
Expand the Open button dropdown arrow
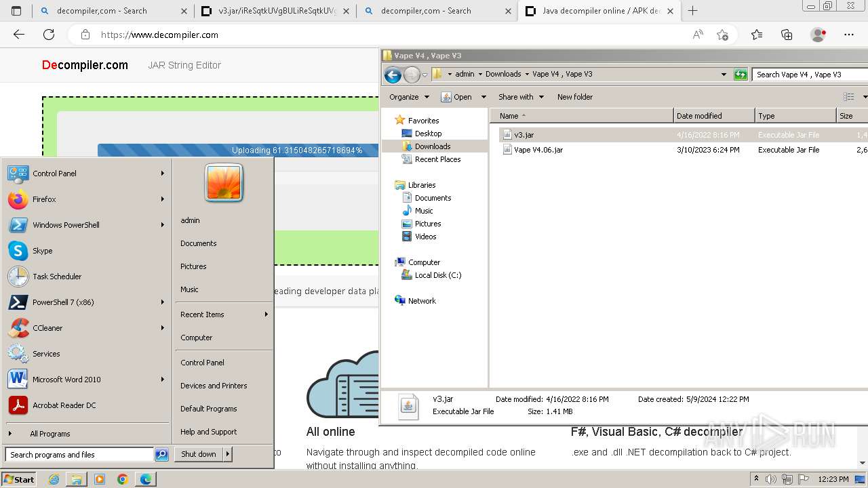pos(484,97)
